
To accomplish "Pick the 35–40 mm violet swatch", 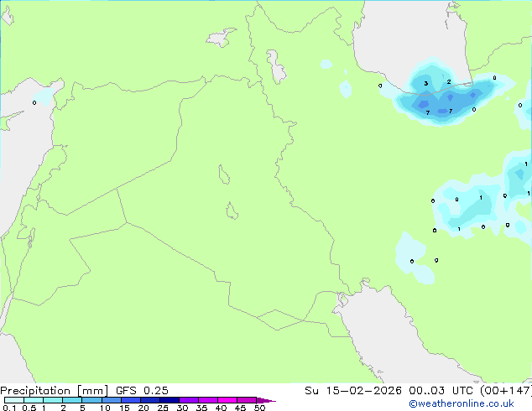I will (x=208, y=400).
